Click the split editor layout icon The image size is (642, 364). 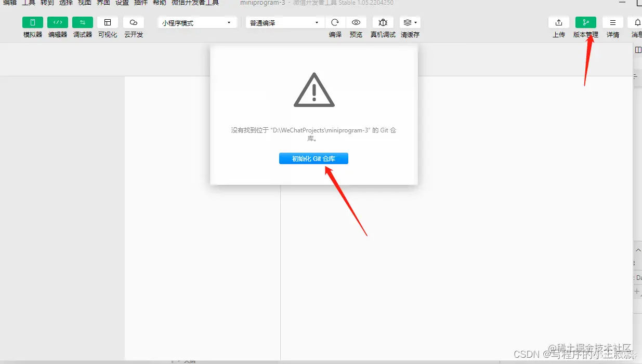pos(638,49)
